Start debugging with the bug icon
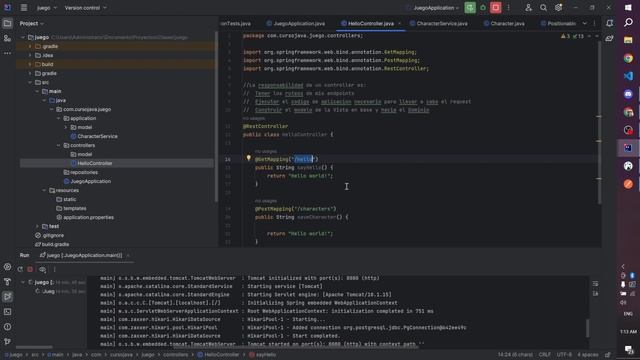The height and width of the screenshot is (360, 640). coord(483,8)
